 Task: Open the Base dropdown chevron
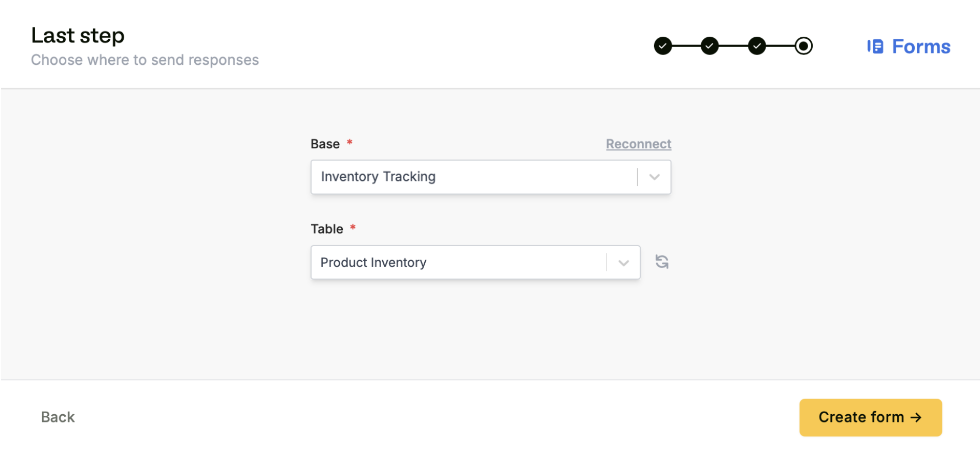coord(654,177)
